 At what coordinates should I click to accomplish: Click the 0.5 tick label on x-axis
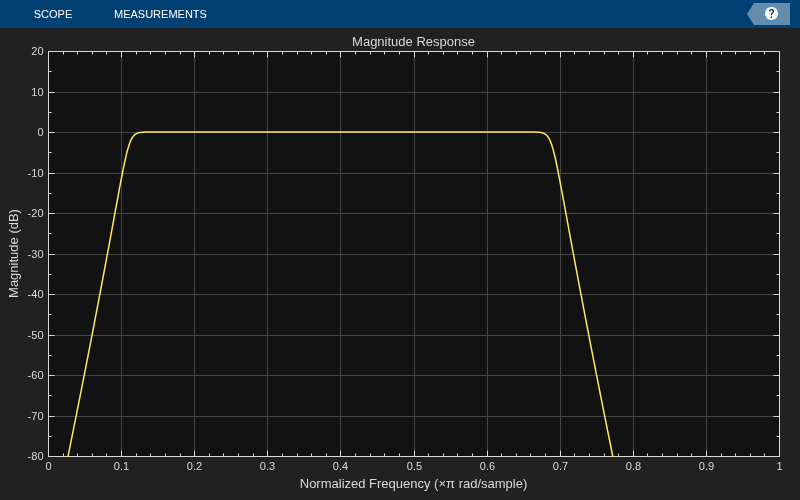tap(414, 466)
